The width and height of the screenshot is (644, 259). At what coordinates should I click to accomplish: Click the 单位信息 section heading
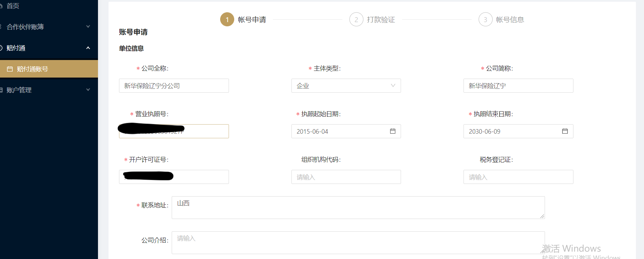pyautogui.click(x=131, y=48)
